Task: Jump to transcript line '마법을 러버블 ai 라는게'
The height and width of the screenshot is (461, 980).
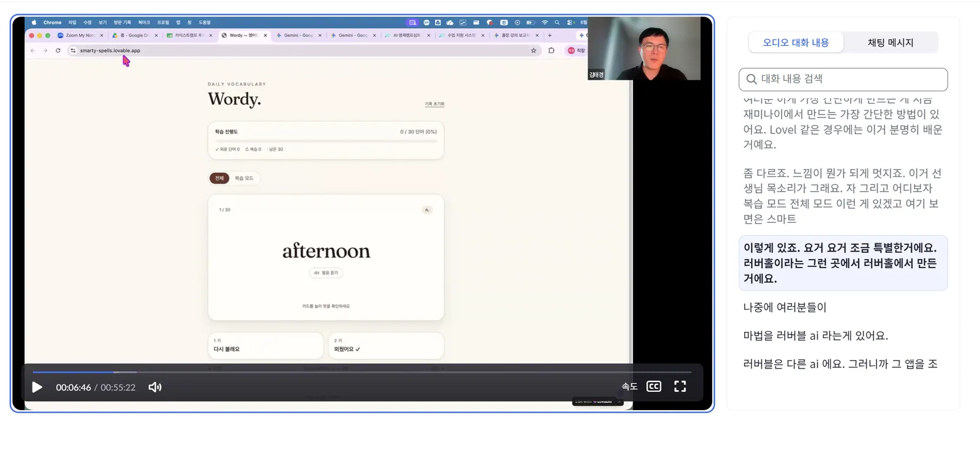Action: coord(815,335)
